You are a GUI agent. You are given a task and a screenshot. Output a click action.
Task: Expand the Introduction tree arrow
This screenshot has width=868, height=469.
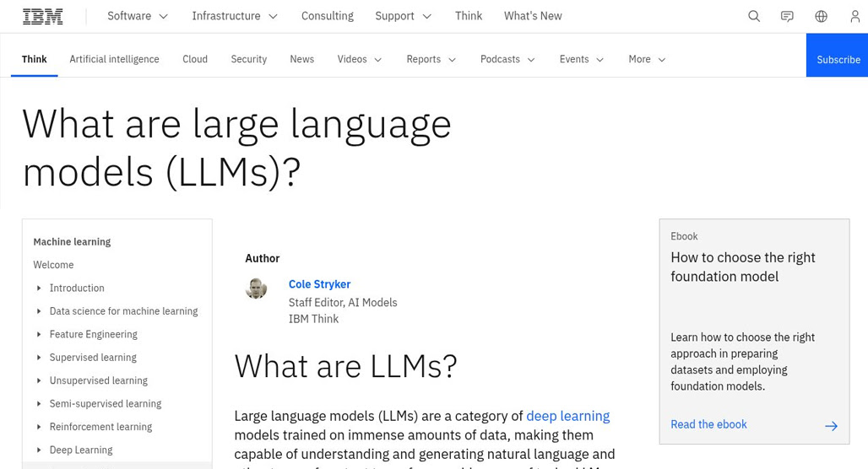[39, 288]
